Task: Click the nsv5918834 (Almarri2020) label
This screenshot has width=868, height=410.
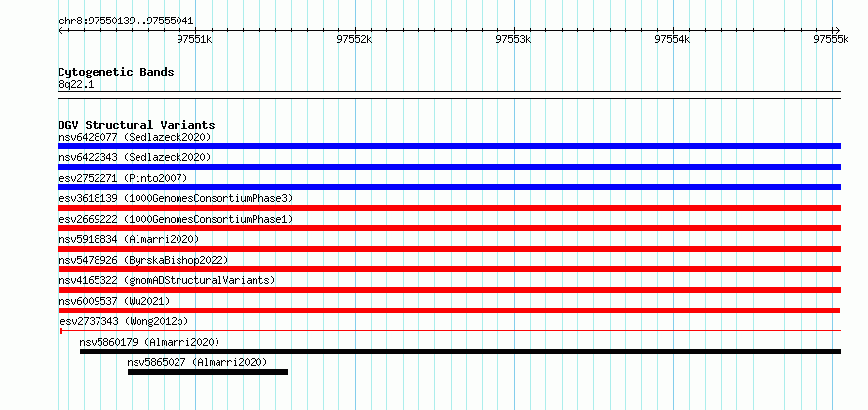Action: (x=129, y=239)
